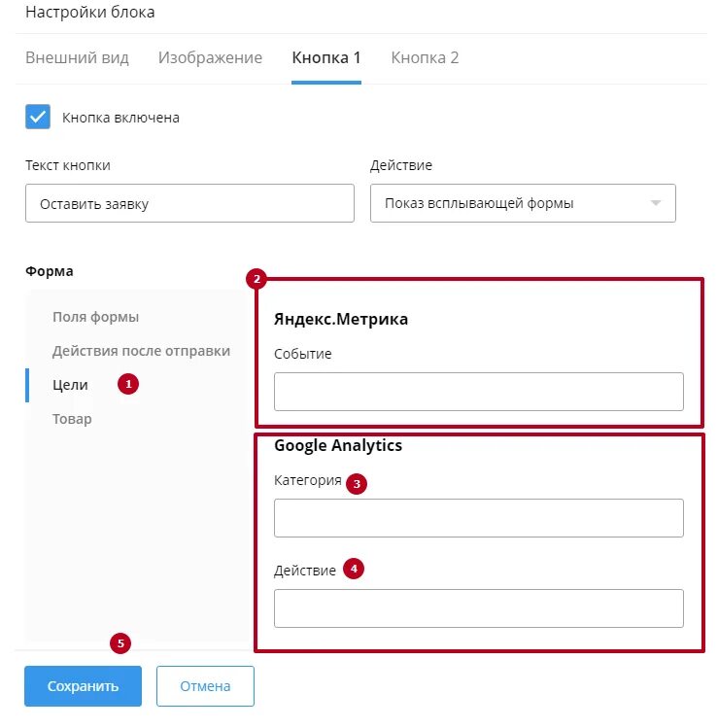Focus the Google Analytics Действие input field

(x=478, y=608)
